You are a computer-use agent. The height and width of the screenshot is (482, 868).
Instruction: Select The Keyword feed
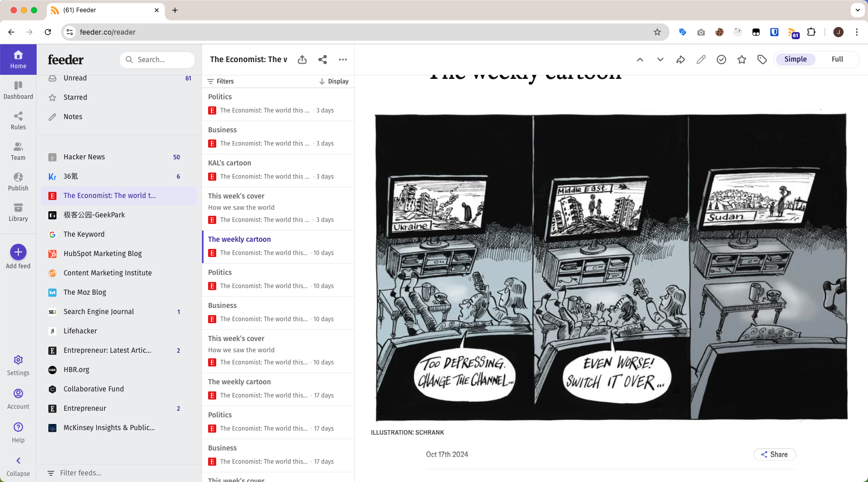(119, 234)
